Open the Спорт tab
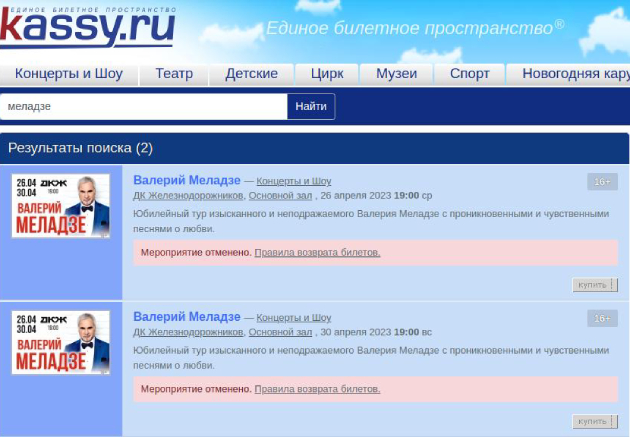The image size is (630, 437). (x=470, y=74)
